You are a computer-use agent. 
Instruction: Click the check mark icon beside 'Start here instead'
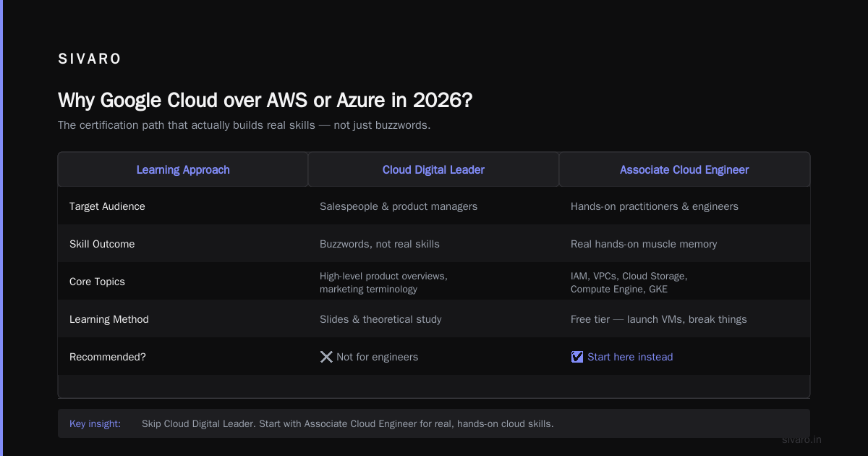tap(577, 357)
